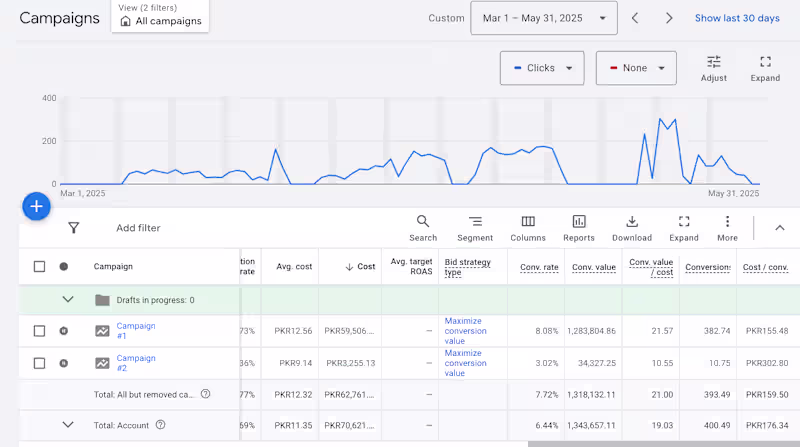Click the Conv. rate column header
This screenshot has width=800, height=447.
(x=538, y=267)
